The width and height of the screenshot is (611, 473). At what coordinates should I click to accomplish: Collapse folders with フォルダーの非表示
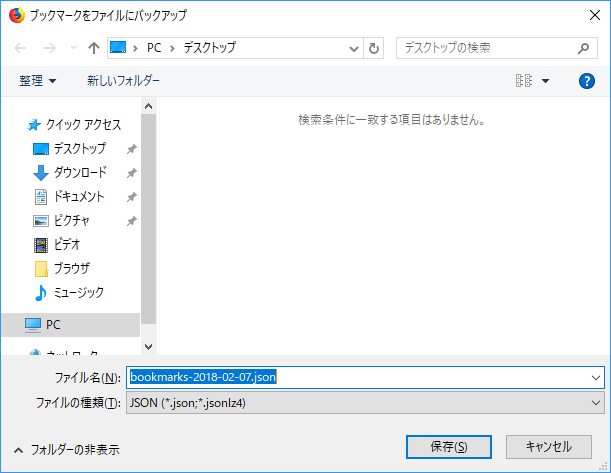(67, 450)
